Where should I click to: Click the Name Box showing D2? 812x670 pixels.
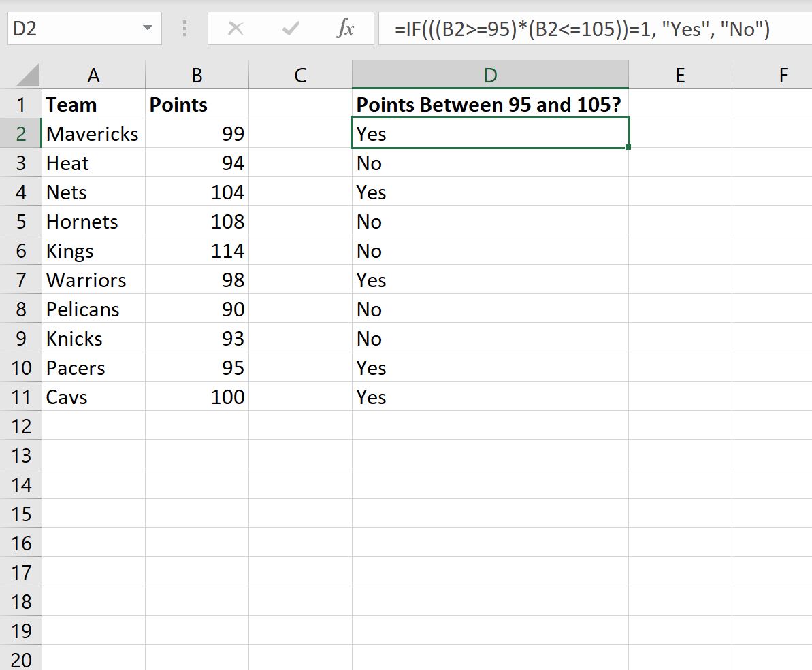(84, 29)
